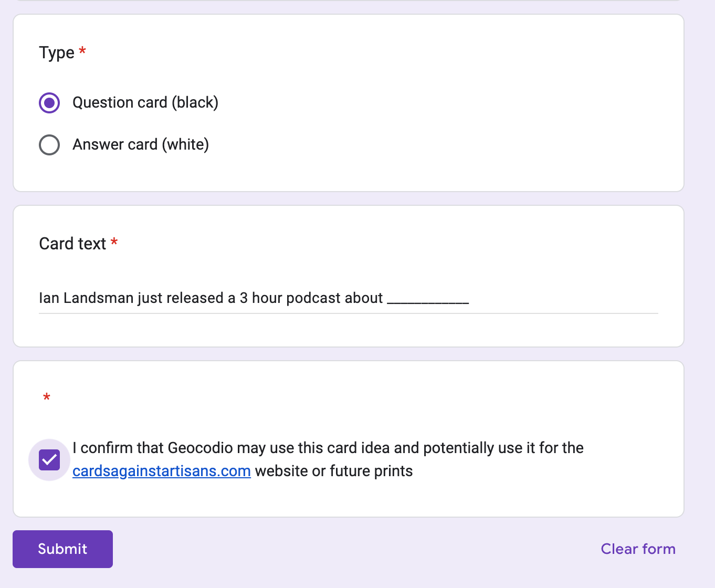Click the 'Card text' question heading
This screenshot has height=588, width=715.
tap(72, 244)
